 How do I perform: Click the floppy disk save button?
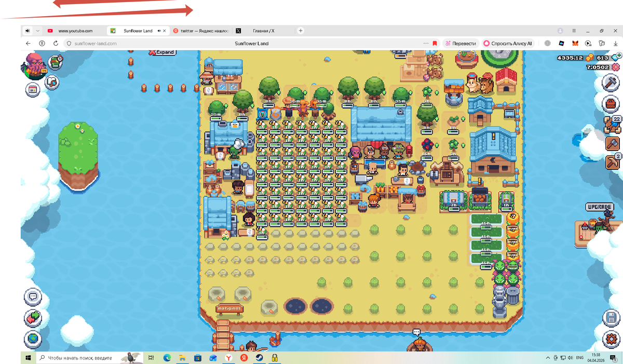tap(612, 318)
